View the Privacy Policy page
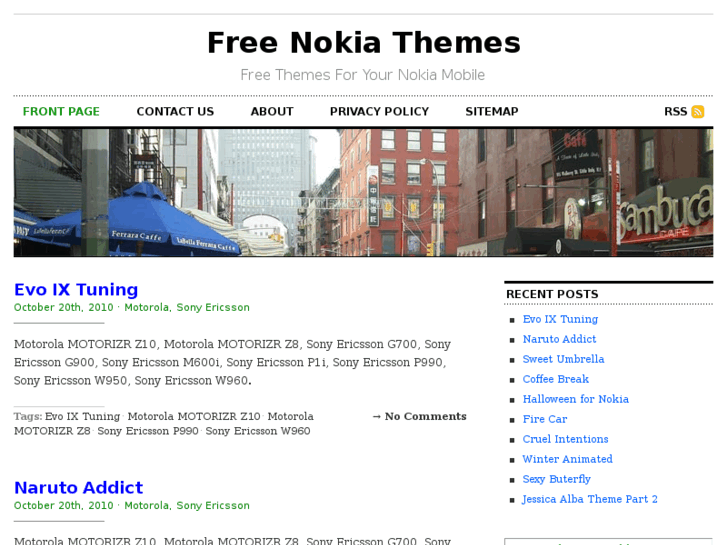 coord(379,112)
